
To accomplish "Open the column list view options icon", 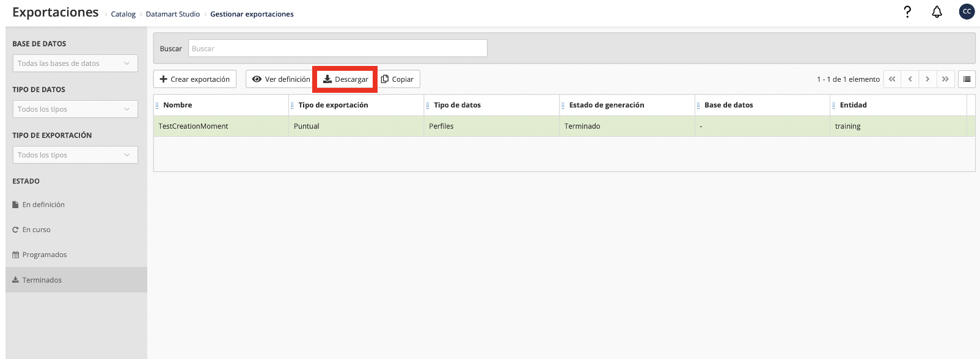I will point(967,79).
